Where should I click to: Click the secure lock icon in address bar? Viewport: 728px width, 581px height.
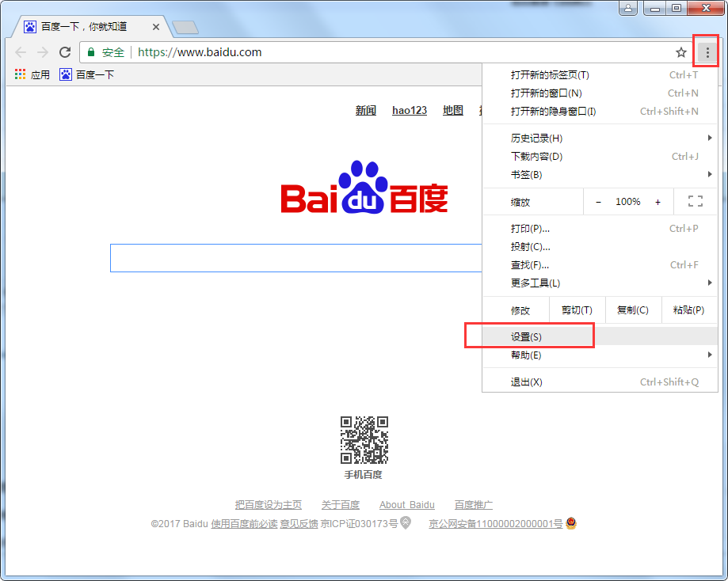point(93,51)
